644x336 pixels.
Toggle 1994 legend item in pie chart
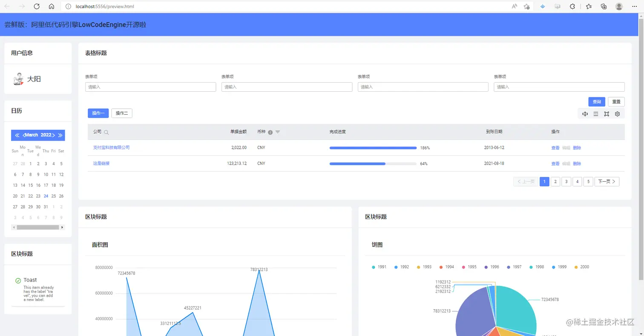point(447,267)
